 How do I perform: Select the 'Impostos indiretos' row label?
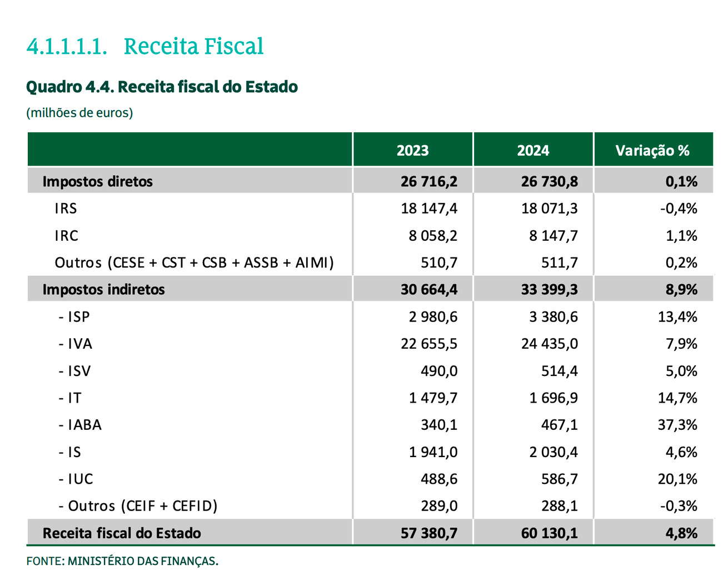pos(104,290)
